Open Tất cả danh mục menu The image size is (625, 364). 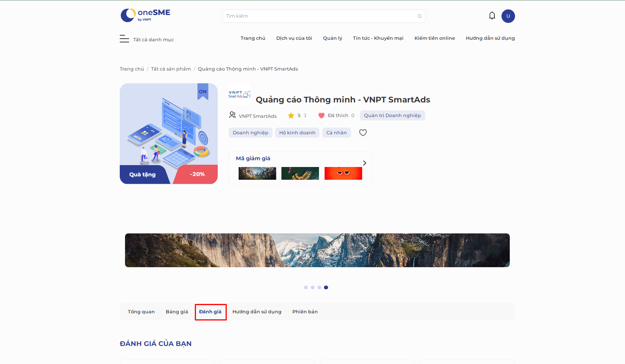tap(154, 39)
